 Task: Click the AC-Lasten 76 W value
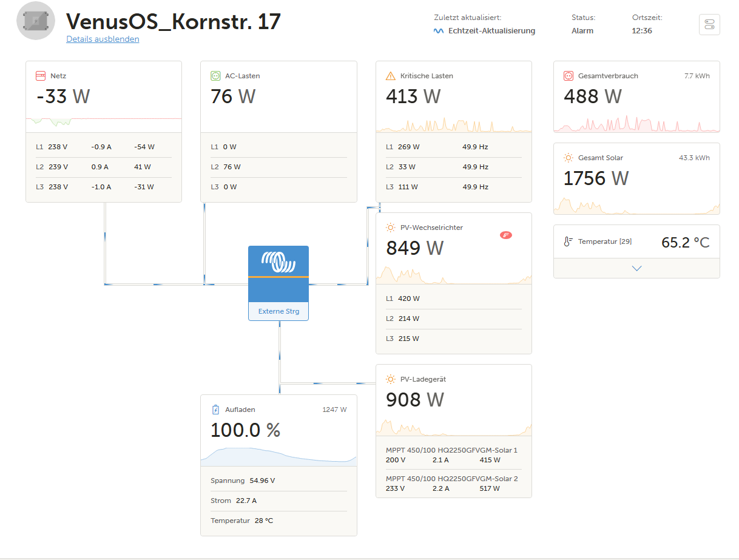click(x=233, y=96)
